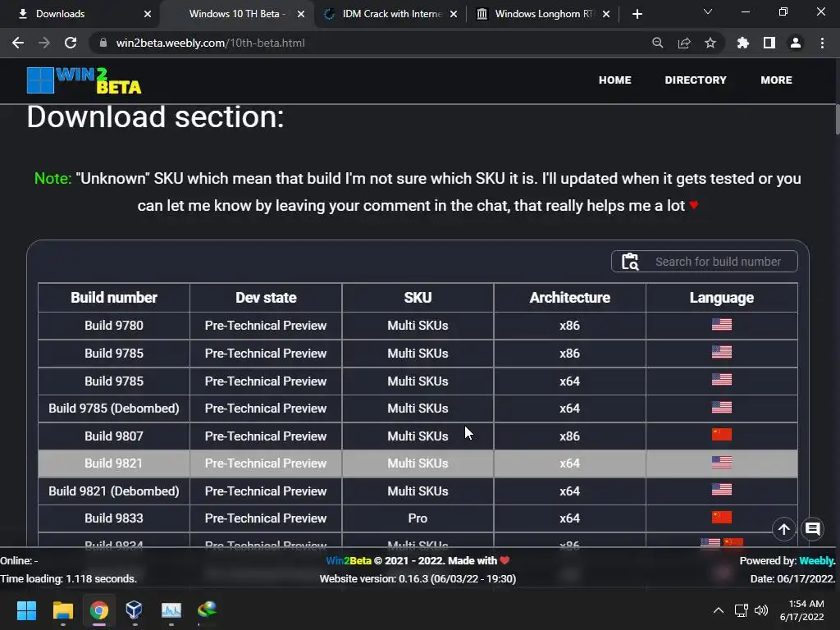
Task: Select the Build 9785 (Debombed) cell
Action: coord(113,409)
